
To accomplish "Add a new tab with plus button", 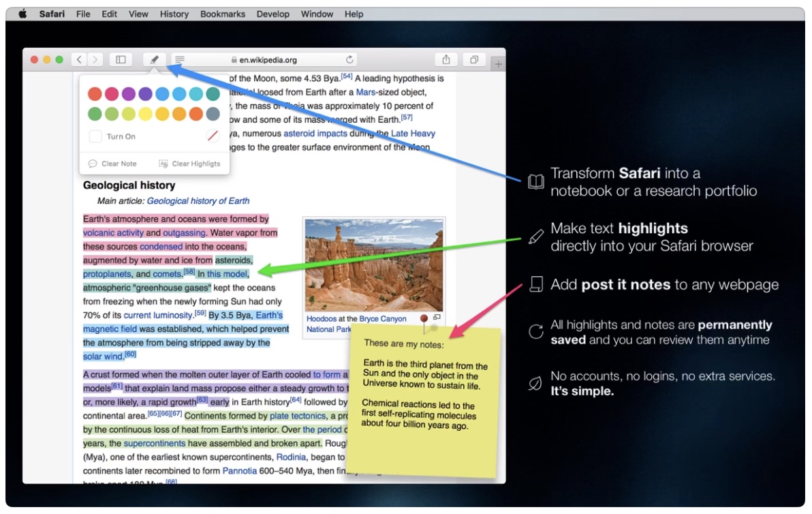I will [498, 63].
